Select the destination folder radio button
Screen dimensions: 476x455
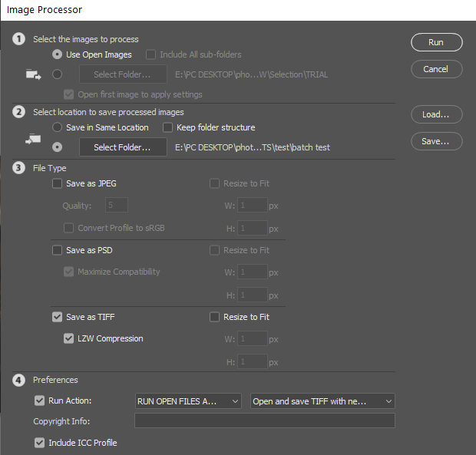pyautogui.click(x=58, y=147)
